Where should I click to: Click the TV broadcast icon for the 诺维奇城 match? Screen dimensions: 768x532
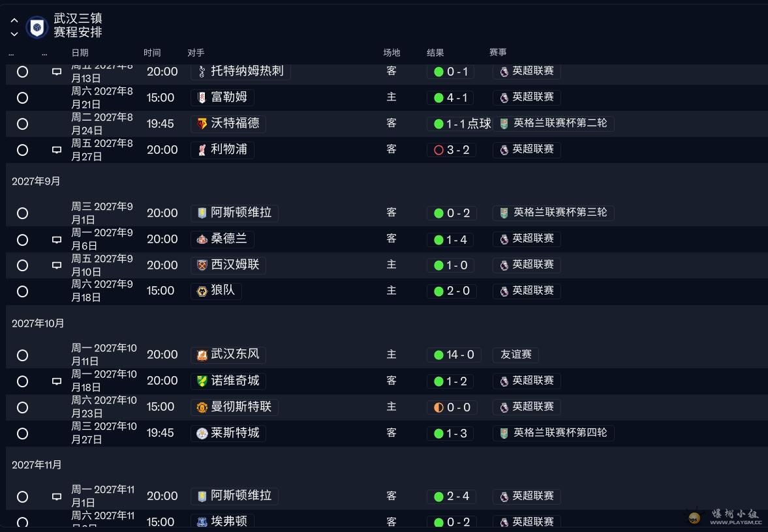(57, 381)
